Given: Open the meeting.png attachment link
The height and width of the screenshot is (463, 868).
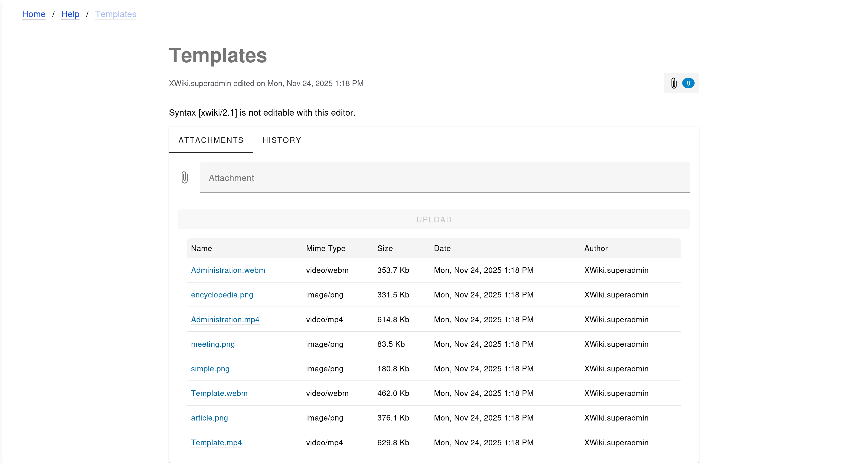Looking at the screenshot, I should (x=213, y=344).
